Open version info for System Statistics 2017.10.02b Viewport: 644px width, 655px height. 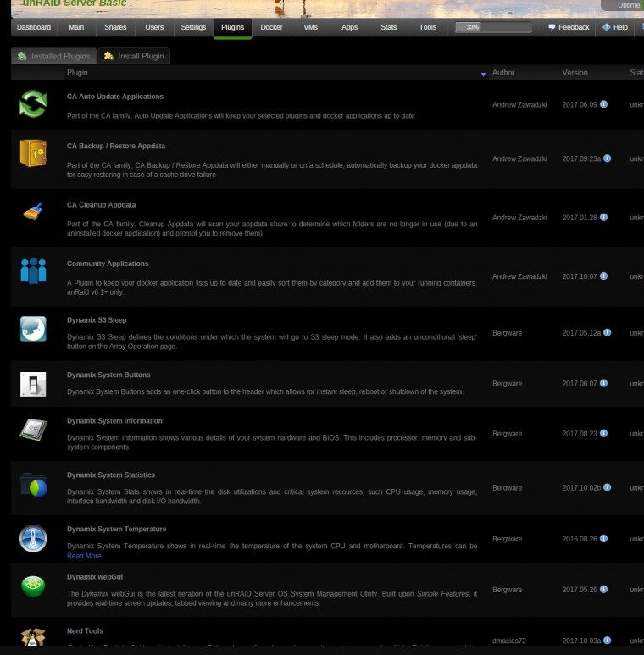tap(608, 487)
